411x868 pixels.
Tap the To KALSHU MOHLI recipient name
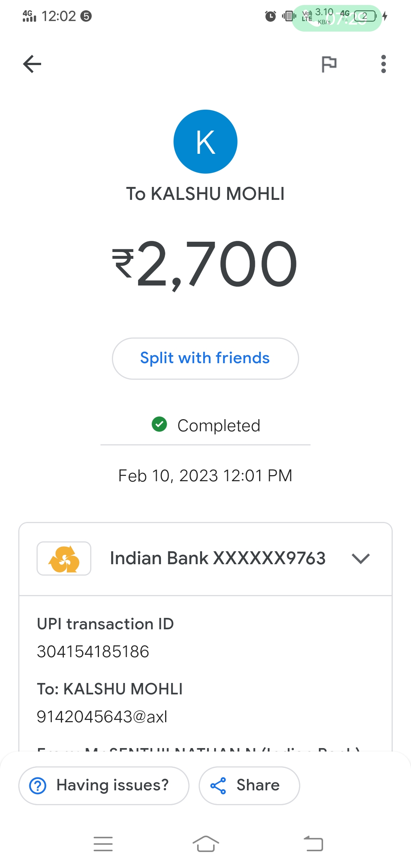pyautogui.click(x=205, y=194)
